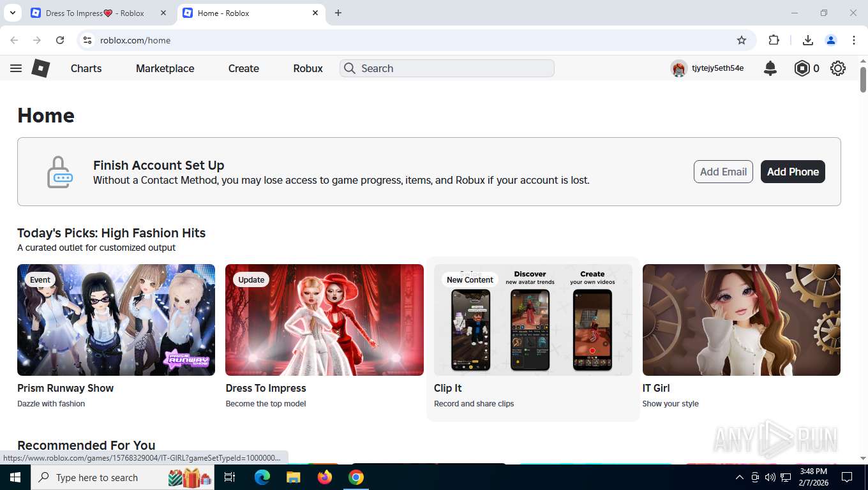
Task: Click the Add Phone button
Action: tap(793, 172)
